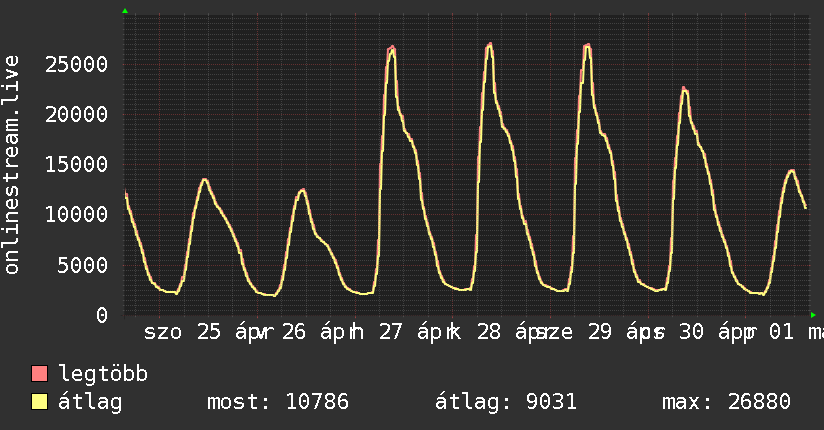
Task: Select the legtöbb legend label
Action: [x=103, y=374]
